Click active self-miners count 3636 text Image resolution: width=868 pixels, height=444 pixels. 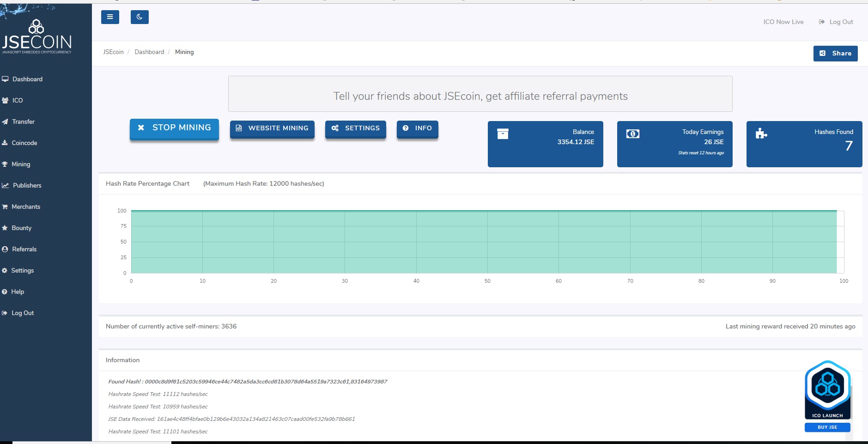[171, 326]
